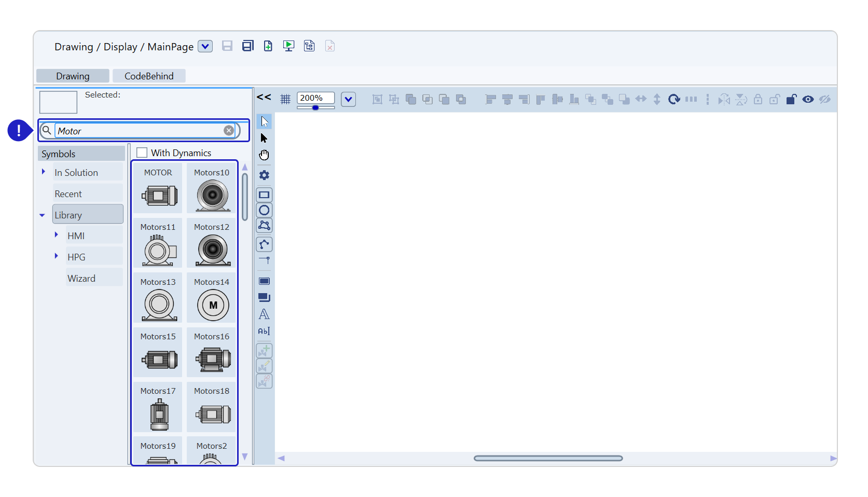
Task: Toggle the unlocked padlock icon
Action: point(791,99)
